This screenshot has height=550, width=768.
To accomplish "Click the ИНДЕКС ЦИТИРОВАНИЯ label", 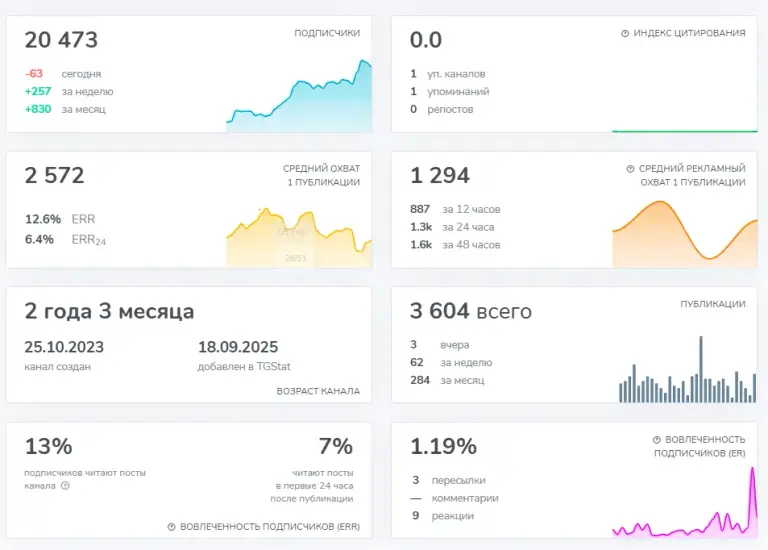I will click(x=690, y=33).
